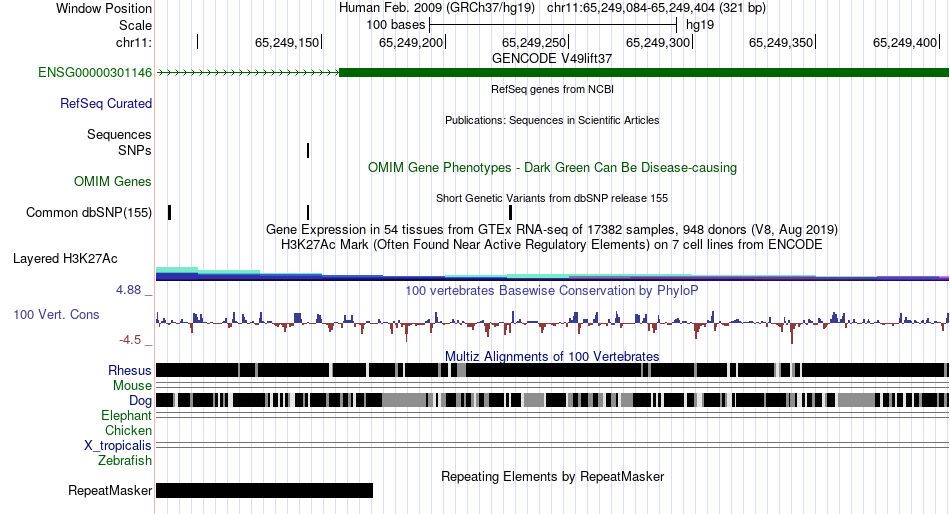Click the Dog alignment bar

coord(552,400)
